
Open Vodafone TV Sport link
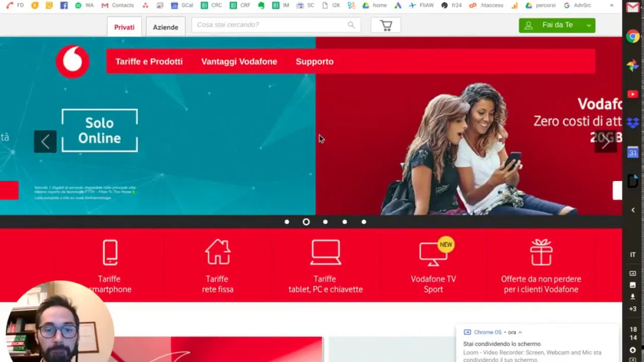pos(433,284)
